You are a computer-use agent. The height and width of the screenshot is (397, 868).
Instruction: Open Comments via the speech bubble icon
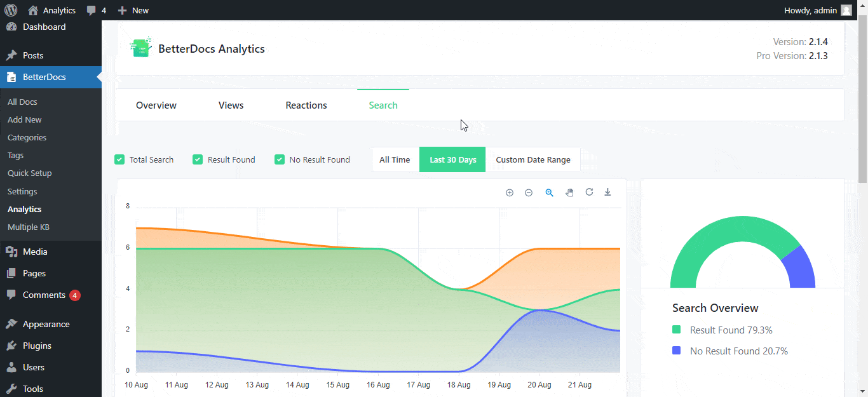point(93,10)
